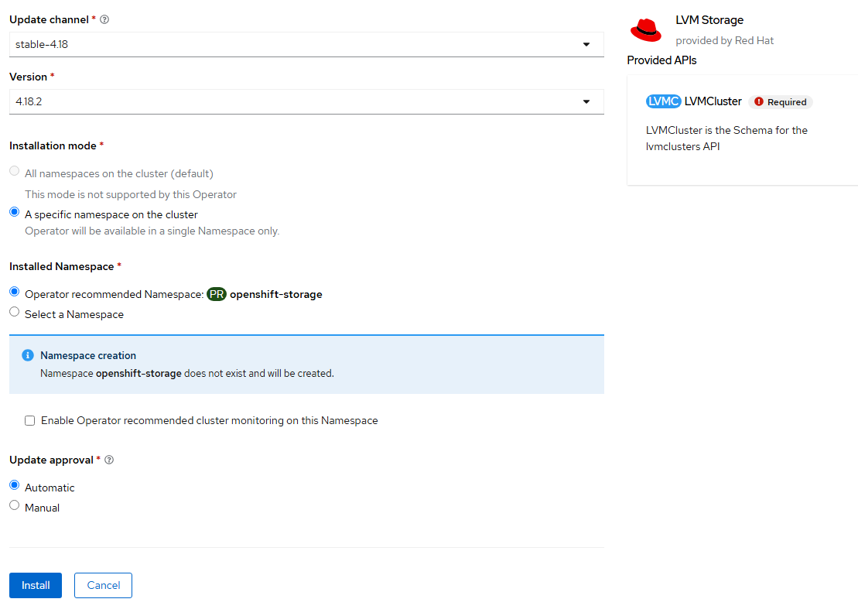This screenshot has width=858, height=616.
Task: Open the Version dropdown
Action: click(587, 101)
